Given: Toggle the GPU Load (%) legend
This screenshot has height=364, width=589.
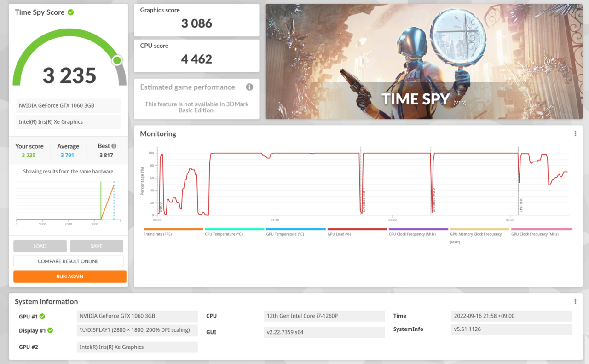Looking at the screenshot, I should [357, 232].
